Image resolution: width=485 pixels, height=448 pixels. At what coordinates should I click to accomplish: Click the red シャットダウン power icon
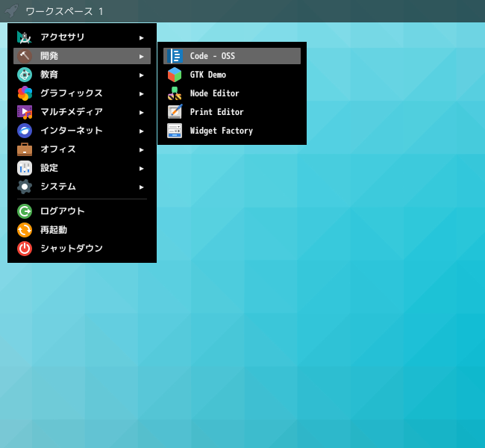click(25, 249)
